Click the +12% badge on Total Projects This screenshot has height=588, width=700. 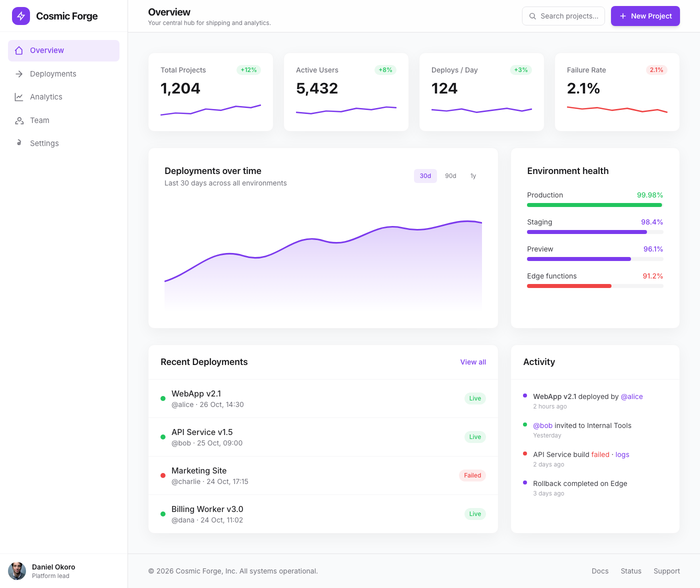(x=248, y=70)
